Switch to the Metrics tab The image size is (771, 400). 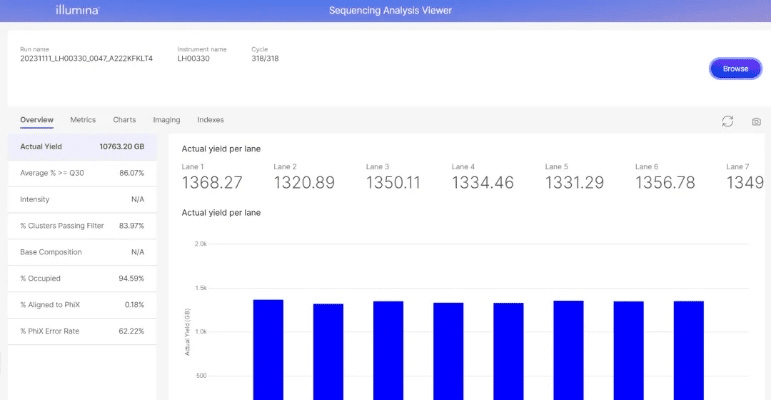[x=83, y=120]
